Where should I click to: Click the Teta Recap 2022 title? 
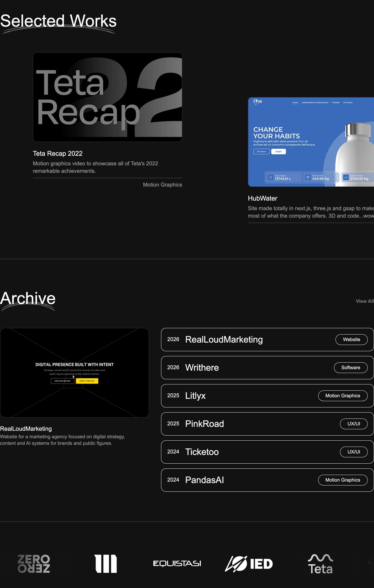[x=58, y=153]
